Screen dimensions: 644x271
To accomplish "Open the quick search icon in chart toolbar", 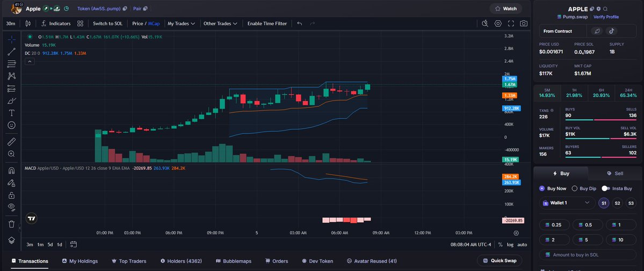I will (485, 24).
